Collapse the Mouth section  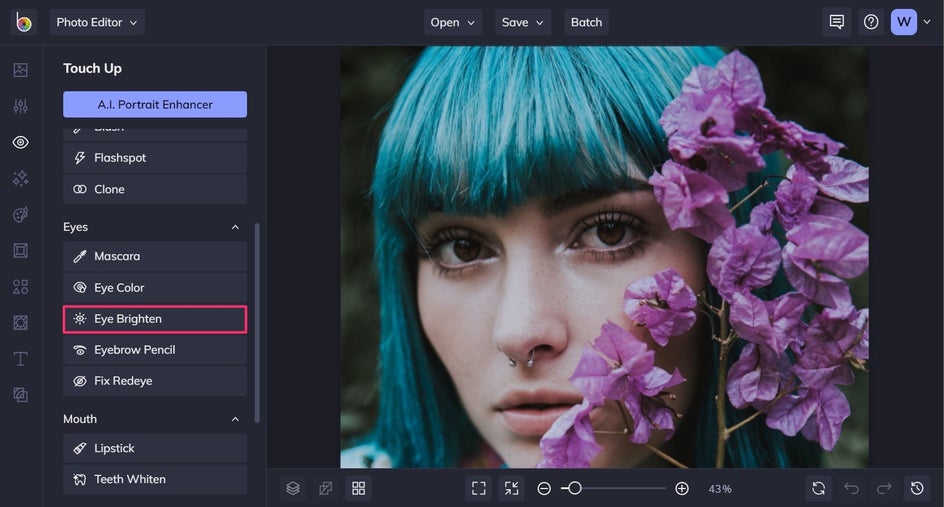235,419
